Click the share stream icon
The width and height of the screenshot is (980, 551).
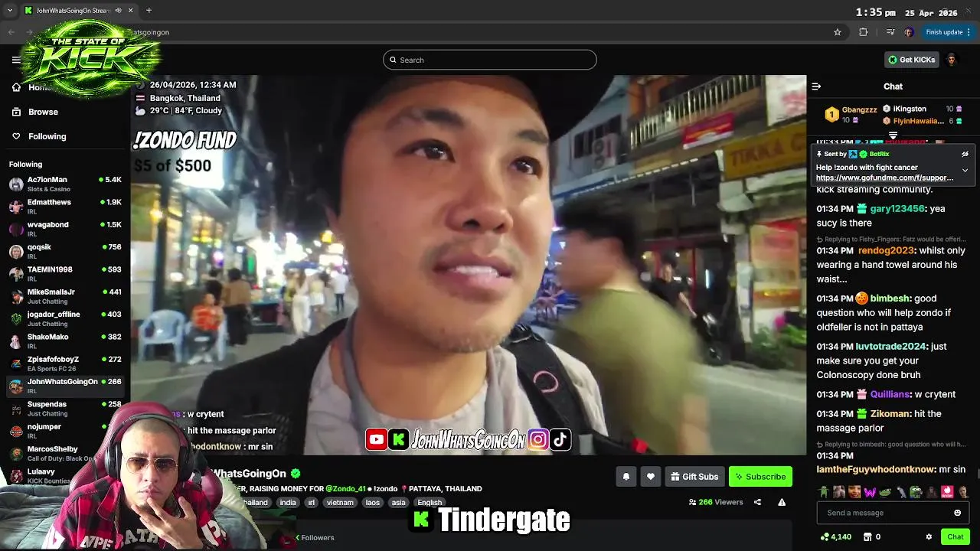tap(757, 502)
